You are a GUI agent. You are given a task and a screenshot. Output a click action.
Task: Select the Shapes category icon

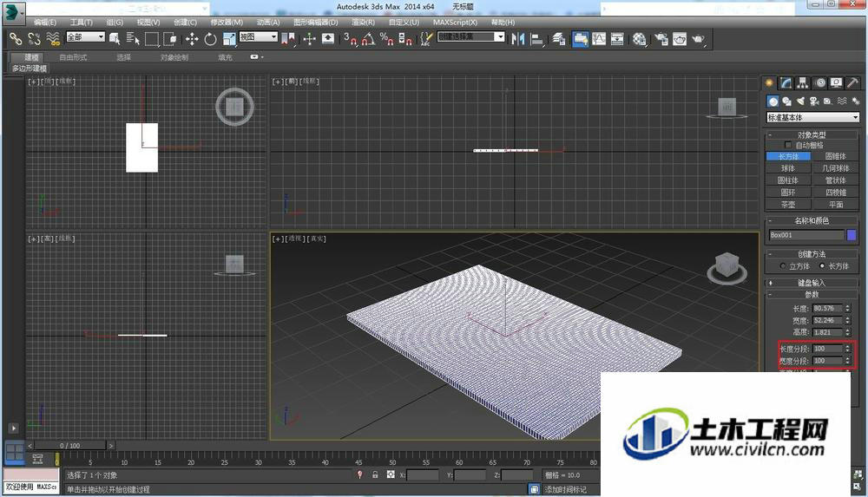[786, 101]
